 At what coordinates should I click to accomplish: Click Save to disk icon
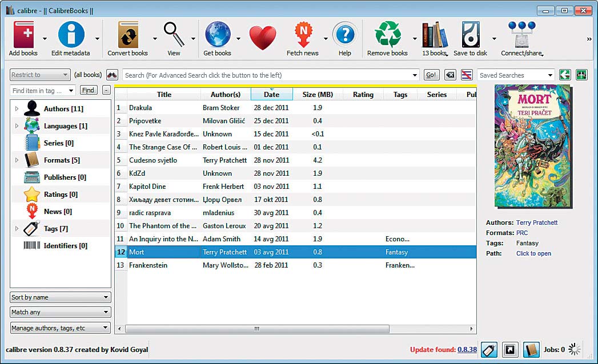point(471,35)
